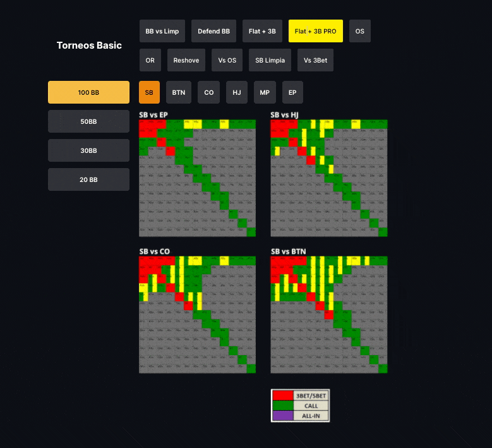492x448 pixels.
Task: Click the Flat + 3B PRO tab
Action: click(x=315, y=31)
